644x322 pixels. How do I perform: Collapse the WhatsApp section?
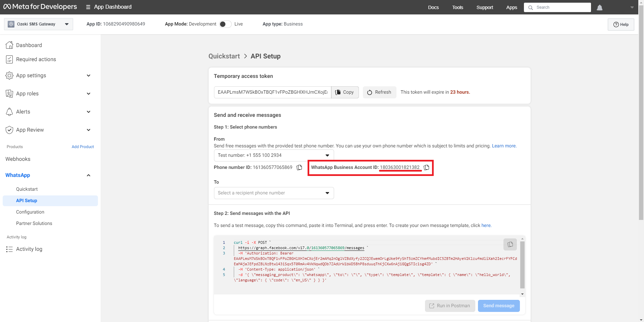[89, 175]
